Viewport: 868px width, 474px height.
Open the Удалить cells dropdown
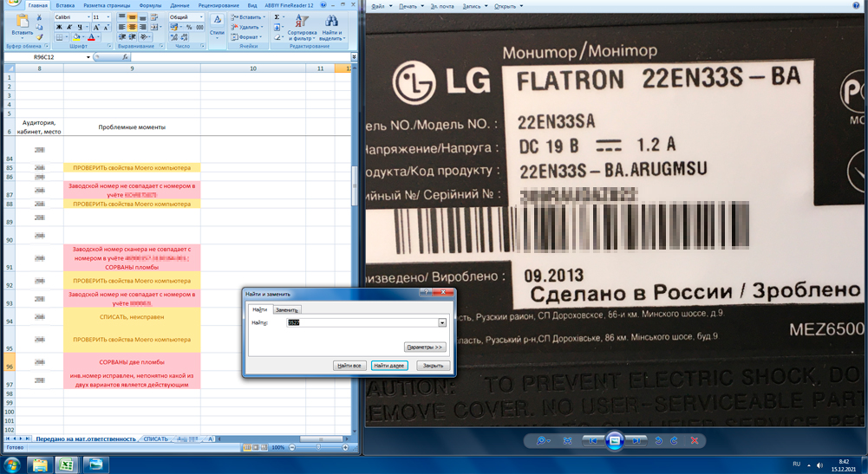tap(245, 27)
